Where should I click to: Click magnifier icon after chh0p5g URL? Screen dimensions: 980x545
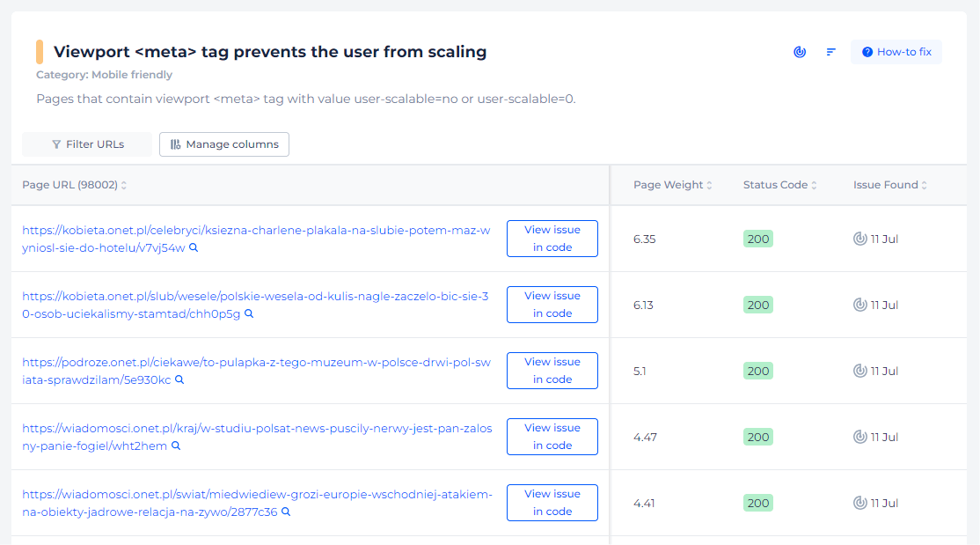tap(249, 313)
